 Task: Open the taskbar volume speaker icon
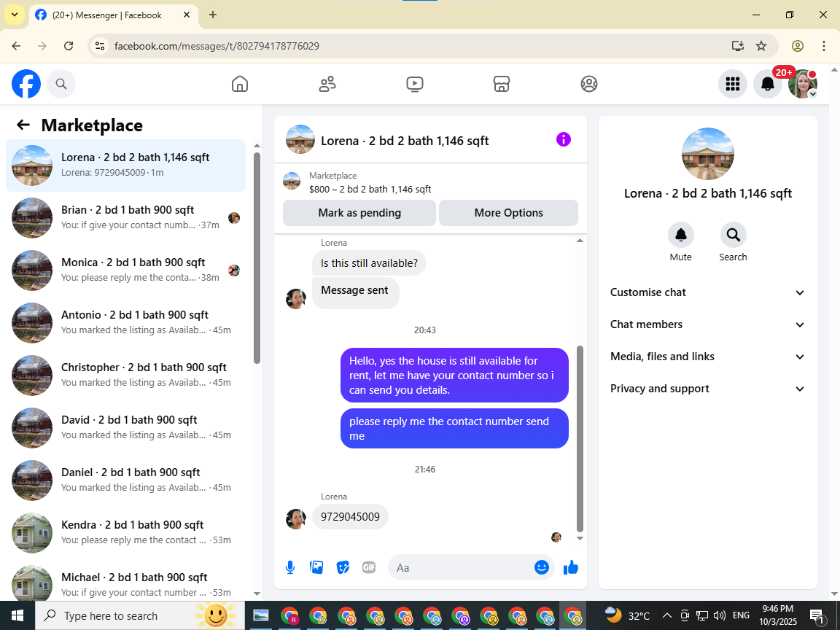[720, 615]
